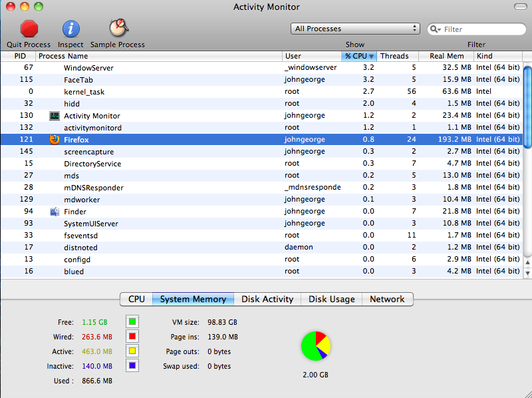Switch to the Disk Activity tab

pos(267,299)
